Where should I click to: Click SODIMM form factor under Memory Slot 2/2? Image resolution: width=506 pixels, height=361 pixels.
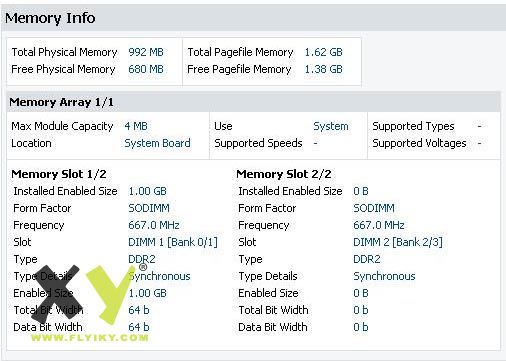(x=374, y=208)
